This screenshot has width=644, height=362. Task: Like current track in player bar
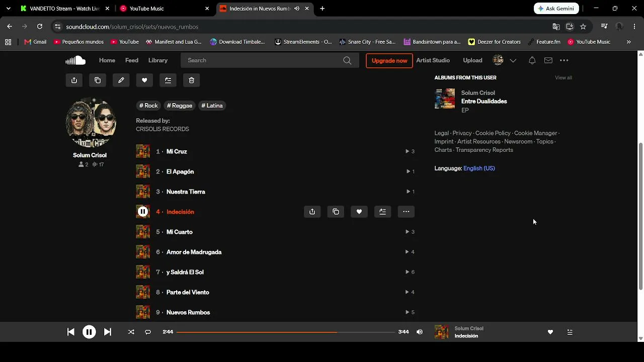550,332
